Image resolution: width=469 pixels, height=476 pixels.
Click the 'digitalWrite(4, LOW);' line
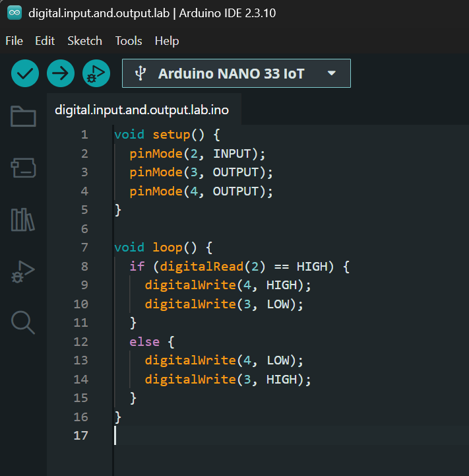224,360
